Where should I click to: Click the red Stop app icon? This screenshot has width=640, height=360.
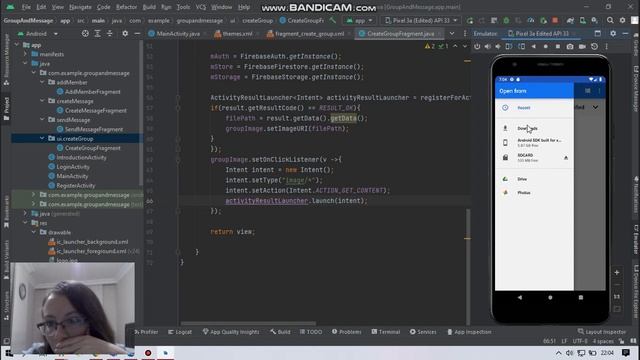[x=555, y=20]
